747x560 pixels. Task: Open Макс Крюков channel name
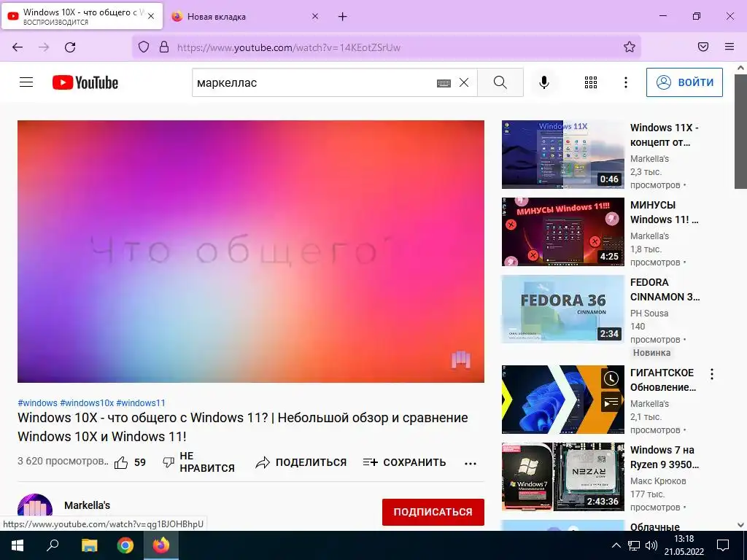pyautogui.click(x=658, y=481)
